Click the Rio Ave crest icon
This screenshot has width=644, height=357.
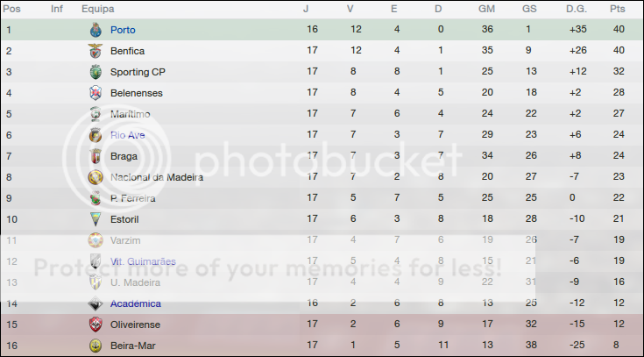pyautogui.click(x=96, y=135)
